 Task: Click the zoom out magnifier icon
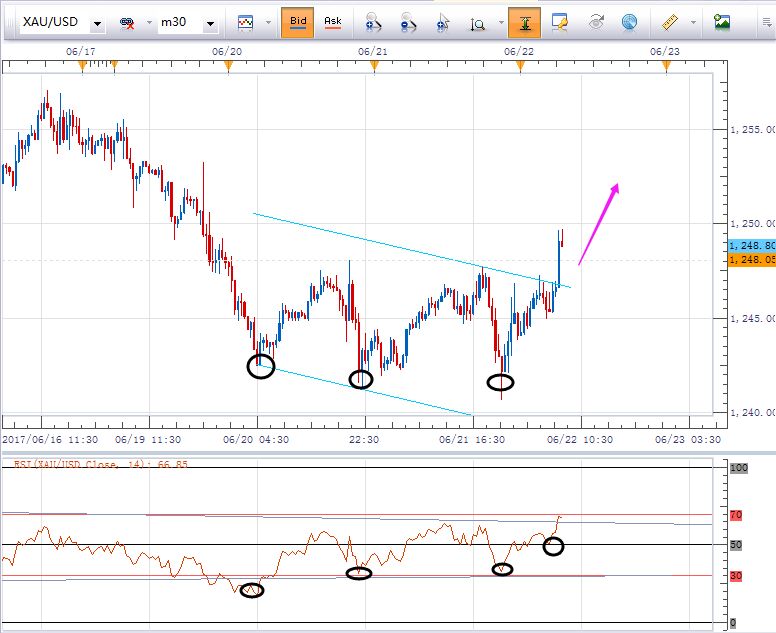[x=408, y=21]
